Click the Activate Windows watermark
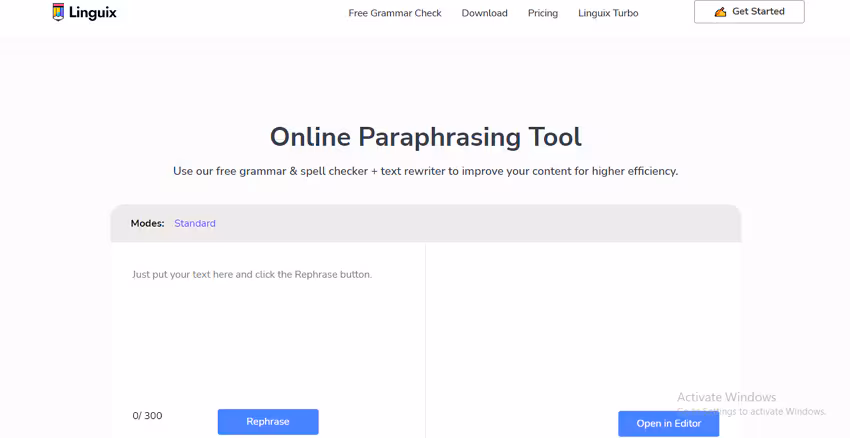This screenshot has height=438, width=850. pos(726,397)
